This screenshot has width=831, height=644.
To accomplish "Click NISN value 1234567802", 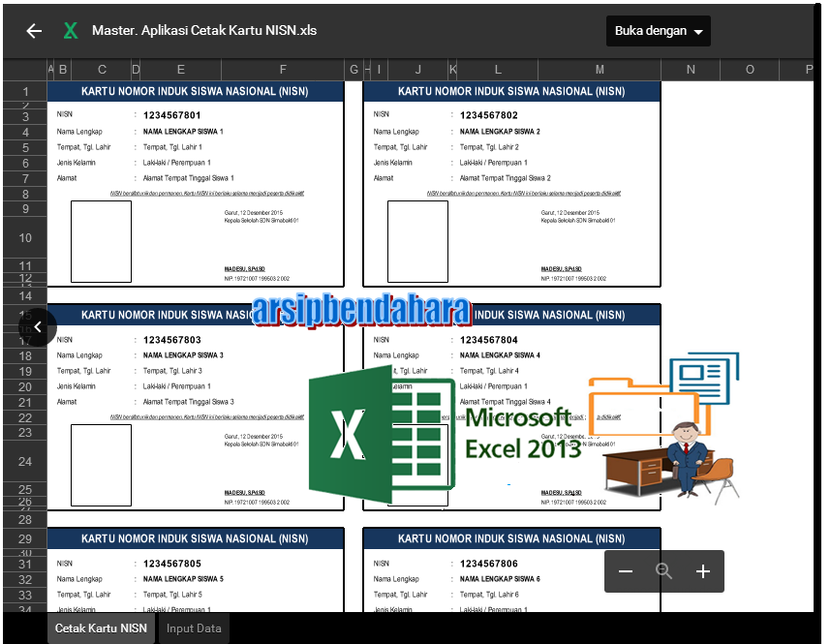I will coord(489,115).
